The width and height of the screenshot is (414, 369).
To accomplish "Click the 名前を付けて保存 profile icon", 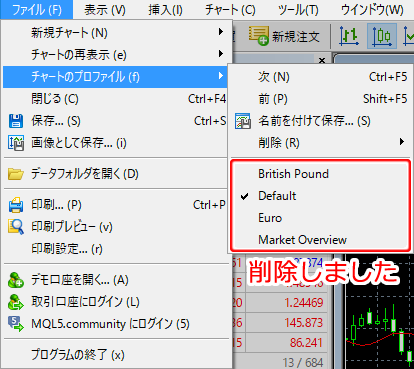I will (x=243, y=121).
